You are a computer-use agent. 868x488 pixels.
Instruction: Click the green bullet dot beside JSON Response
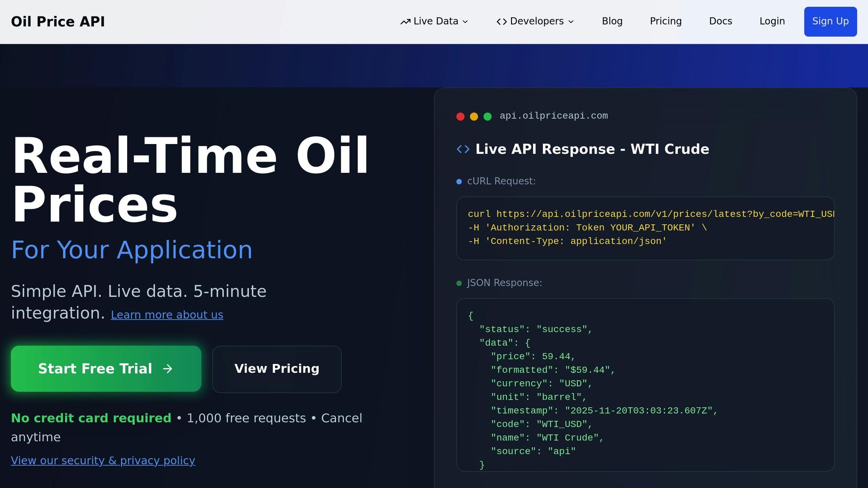pos(459,283)
